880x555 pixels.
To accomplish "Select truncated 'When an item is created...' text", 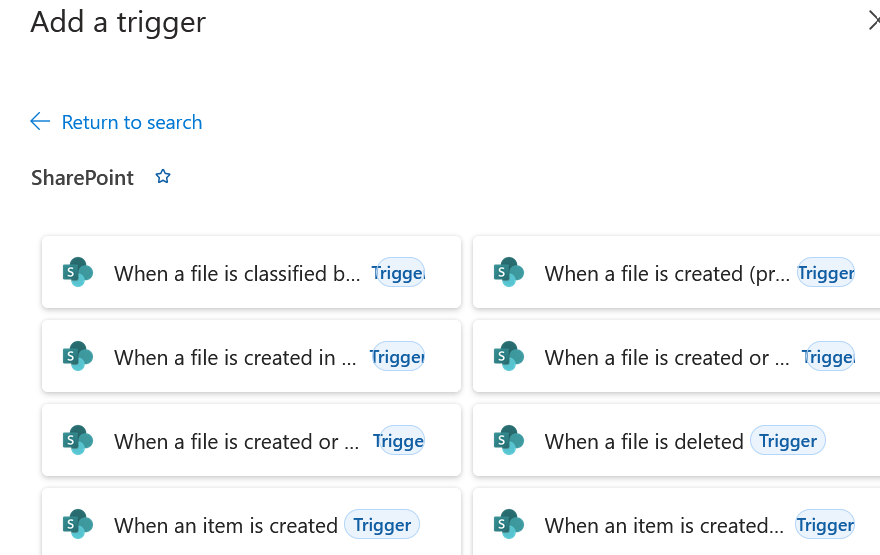I will pyautogui.click(x=664, y=526).
